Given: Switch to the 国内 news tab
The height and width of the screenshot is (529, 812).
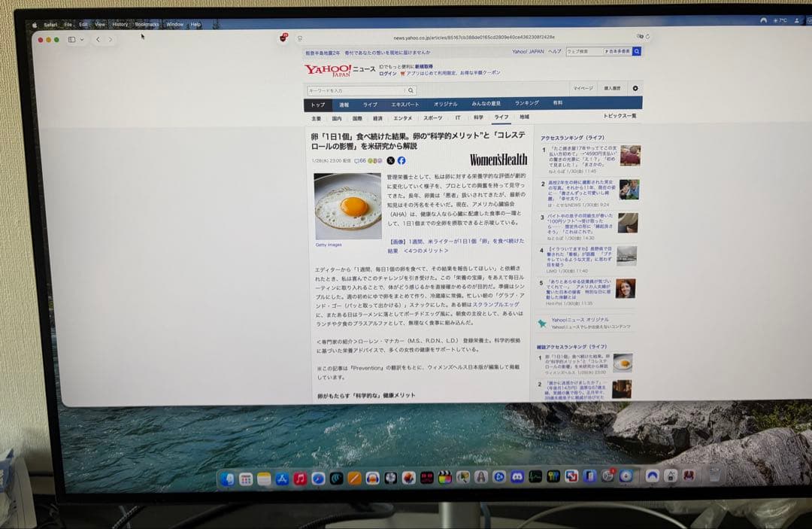Looking at the screenshot, I should tap(335, 117).
